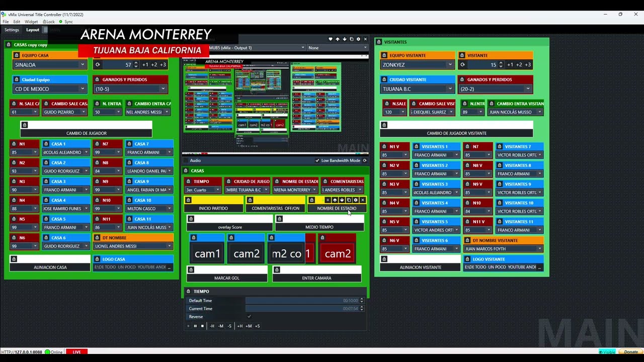The image size is (644, 362).
Task: Click the move up arrow on preview widget
Action: [x=338, y=39]
